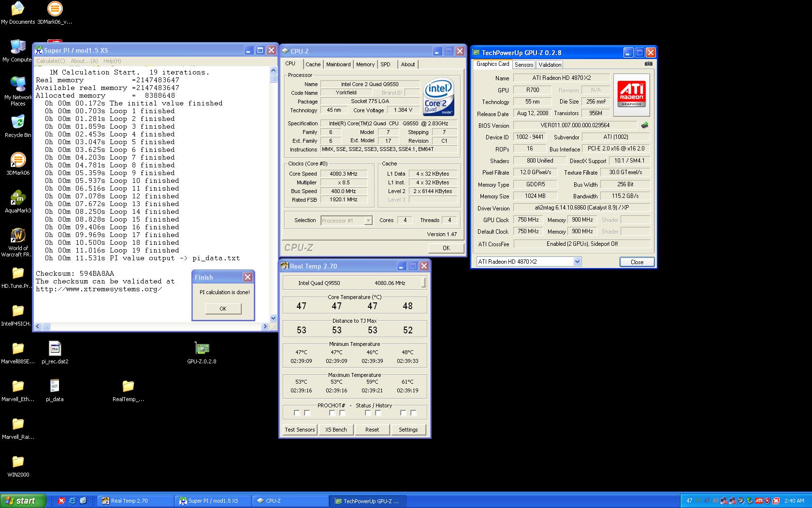This screenshot has width=812, height=508.
Task: Click Super PI scroll right arrow
Action: tap(265, 327)
